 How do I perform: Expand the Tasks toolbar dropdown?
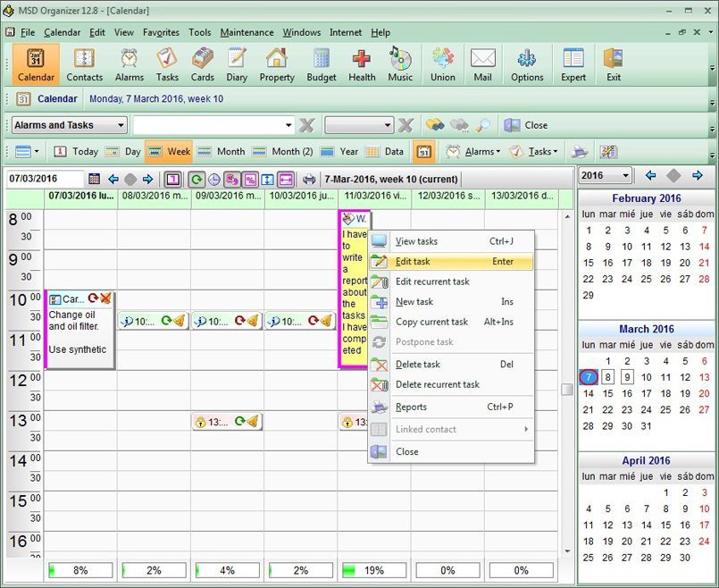click(x=534, y=151)
